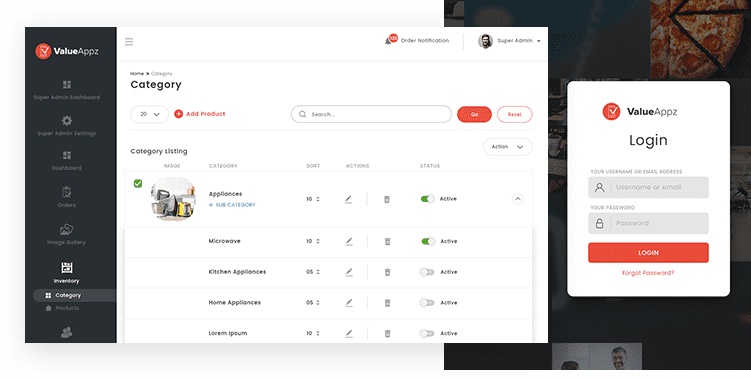Add a Sub Category under Appliances
751x379 pixels.
(x=232, y=205)
